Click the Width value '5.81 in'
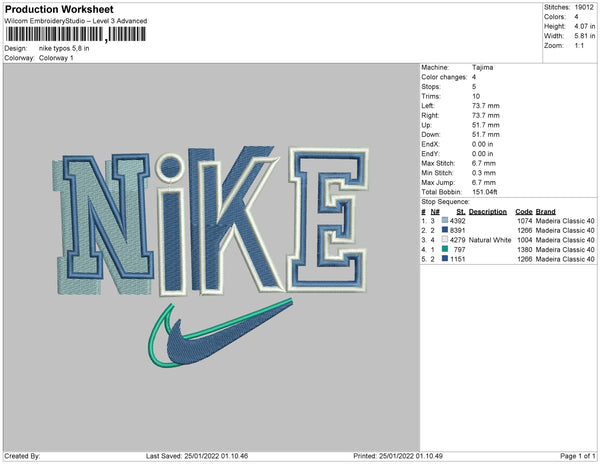 tap(585, 36)
